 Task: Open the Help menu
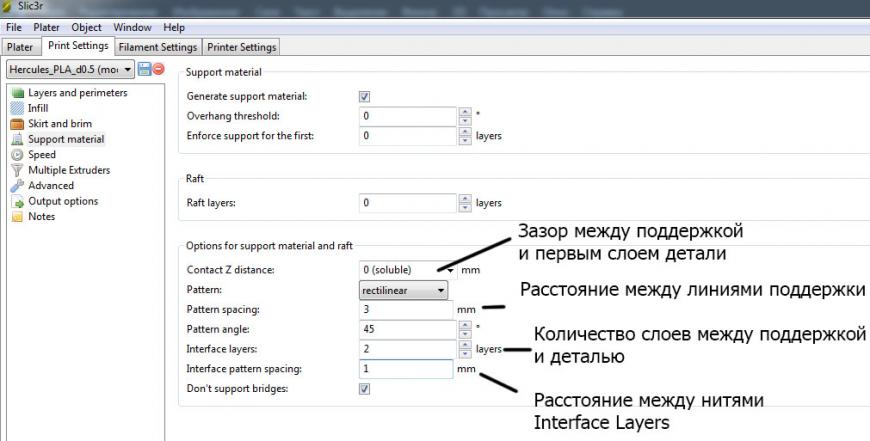(x=174, y=27)
